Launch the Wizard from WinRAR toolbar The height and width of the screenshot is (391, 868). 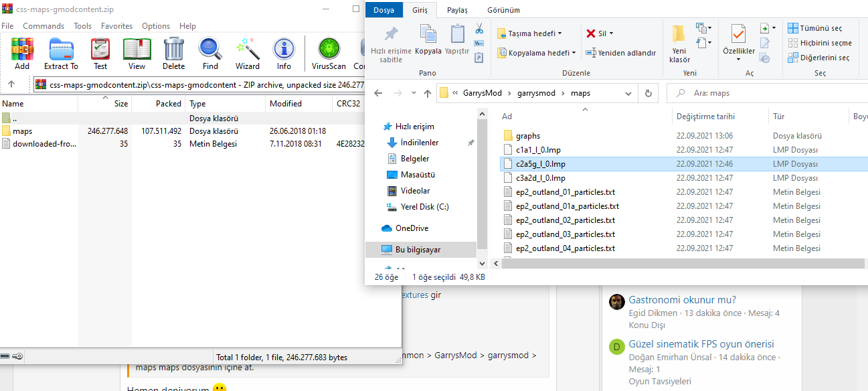pos(248,54)
